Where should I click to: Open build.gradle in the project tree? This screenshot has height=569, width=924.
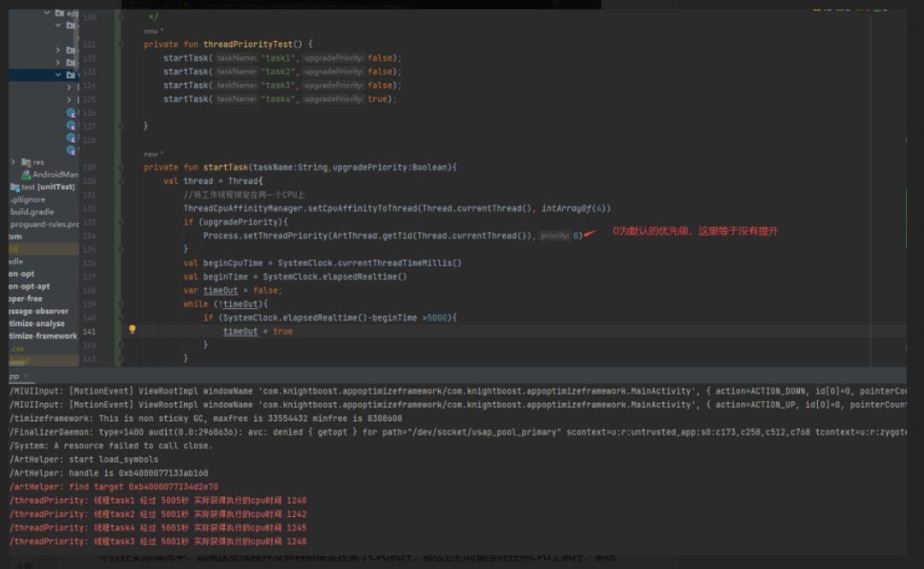point(32,211)
